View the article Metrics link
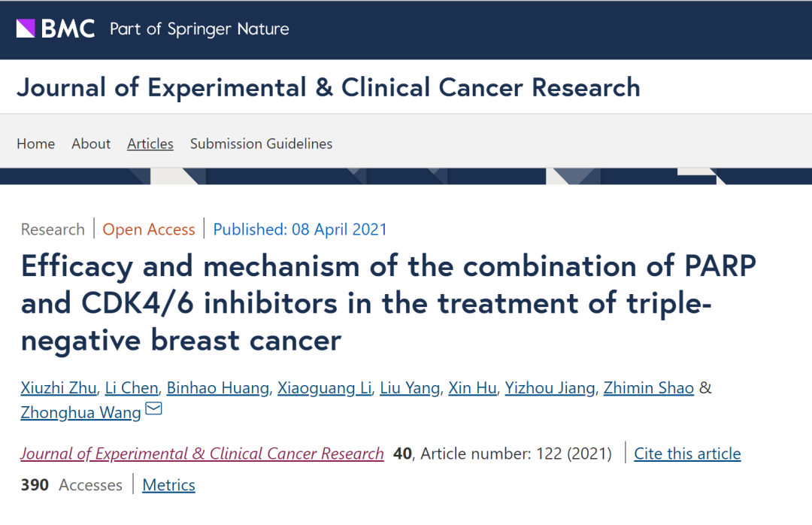 [168, 485]
